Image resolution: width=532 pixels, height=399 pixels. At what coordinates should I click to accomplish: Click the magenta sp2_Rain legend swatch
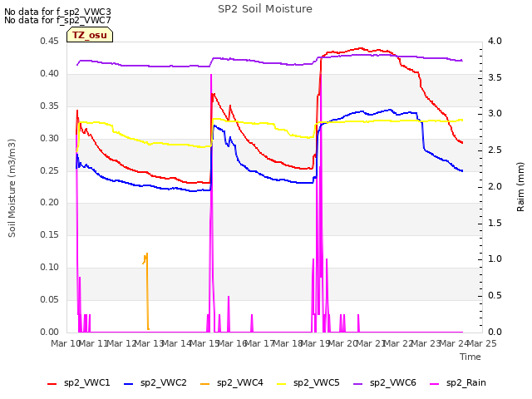pos(434,384)
